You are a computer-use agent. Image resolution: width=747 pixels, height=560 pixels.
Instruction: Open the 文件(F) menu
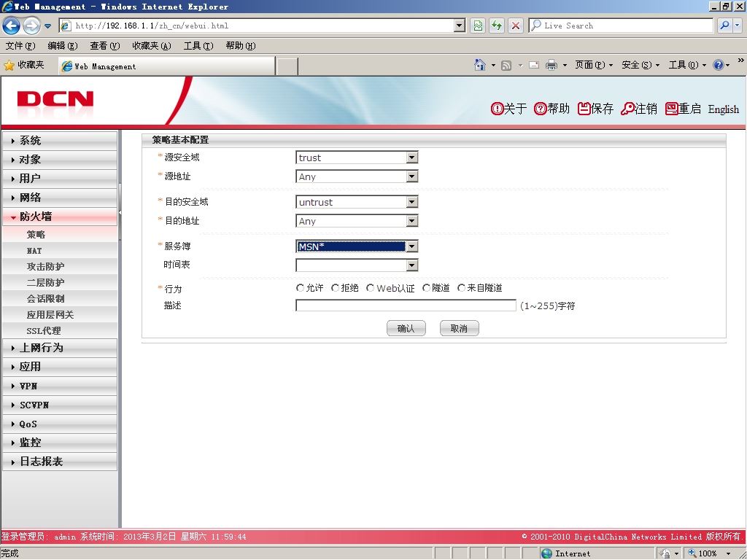tap(20, 46)
